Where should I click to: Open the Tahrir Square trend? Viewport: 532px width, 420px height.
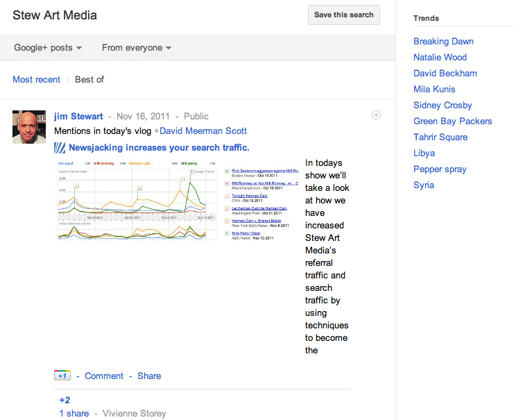point(440,137)
